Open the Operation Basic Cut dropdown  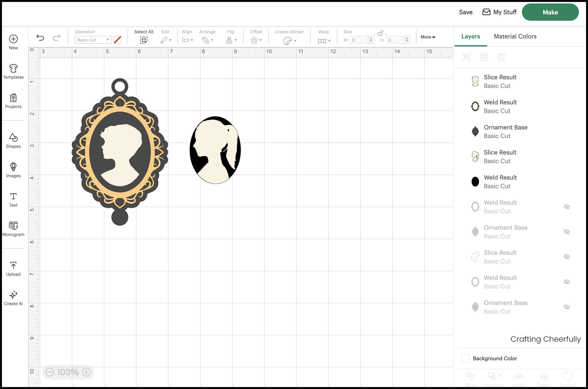coord(93,40)
